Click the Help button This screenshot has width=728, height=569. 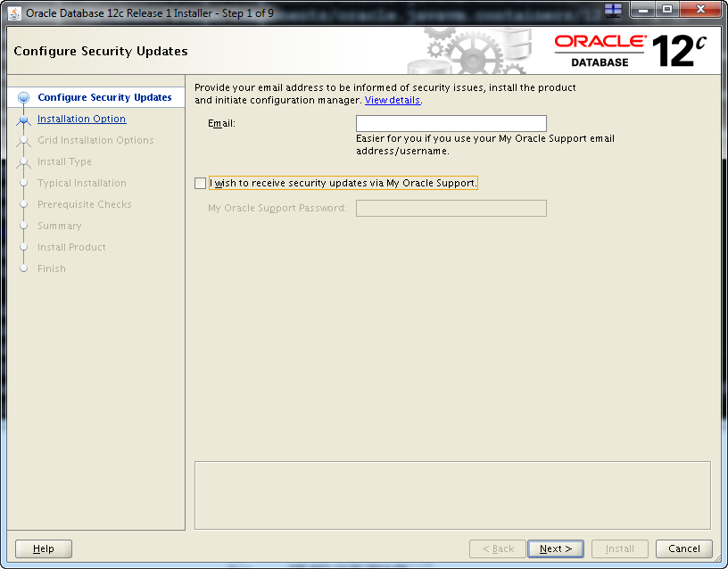44,548
